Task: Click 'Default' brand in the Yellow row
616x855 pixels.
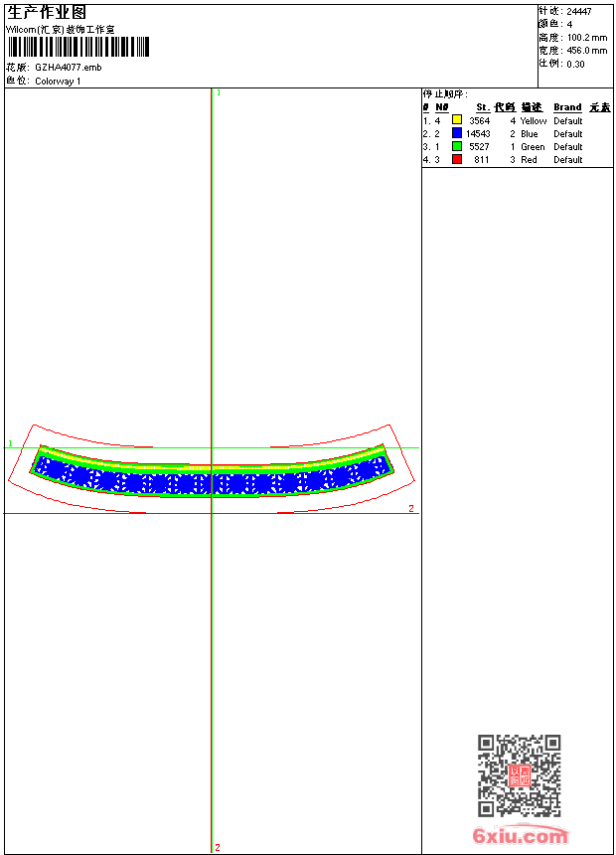Action: click(x=568, y=121)
